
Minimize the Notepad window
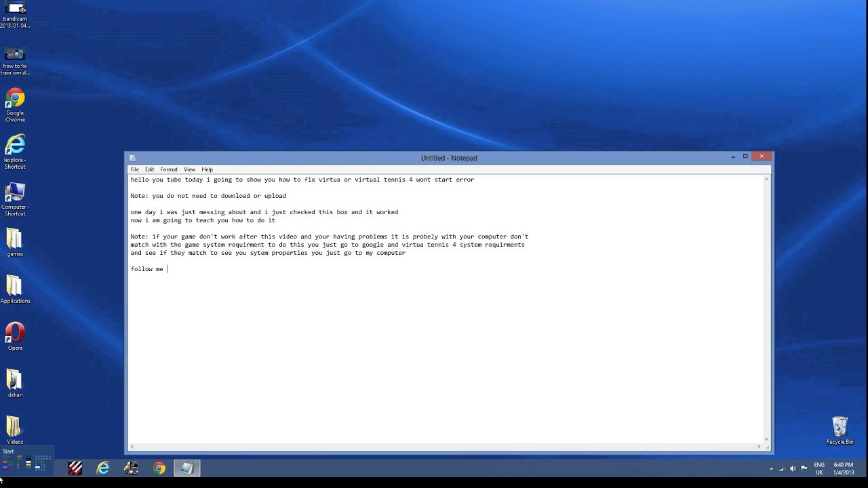point(733,157)
